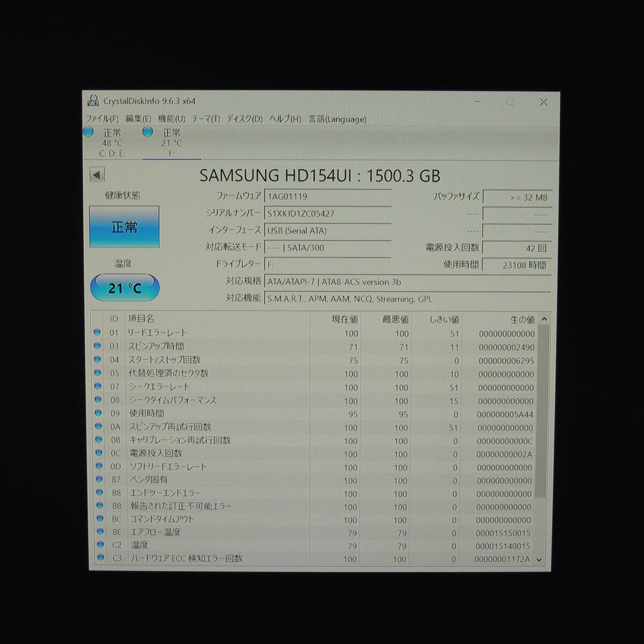Click the transfer mode field SATA/300
This screenshot has height=644, width=644.
click(328, 248)
